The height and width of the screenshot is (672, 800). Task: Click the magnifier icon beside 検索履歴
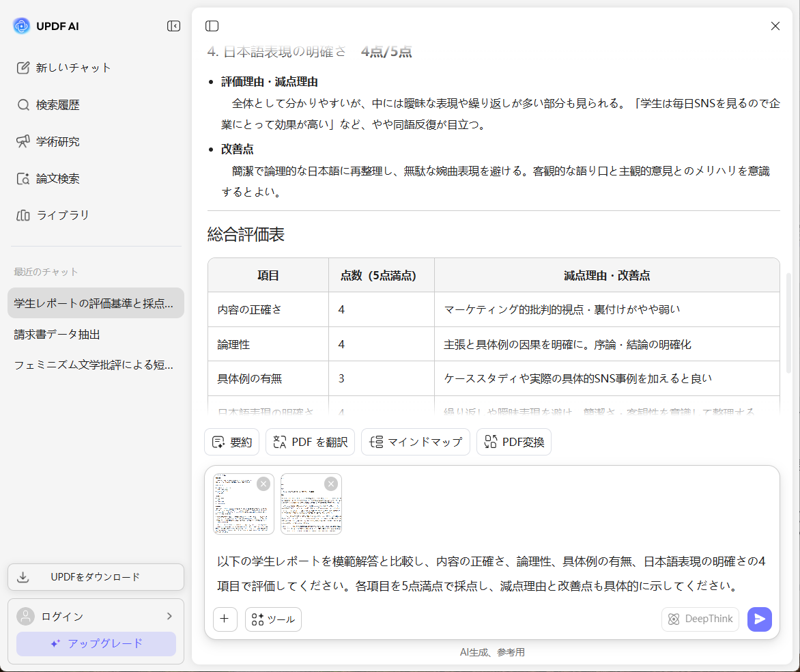23,104
